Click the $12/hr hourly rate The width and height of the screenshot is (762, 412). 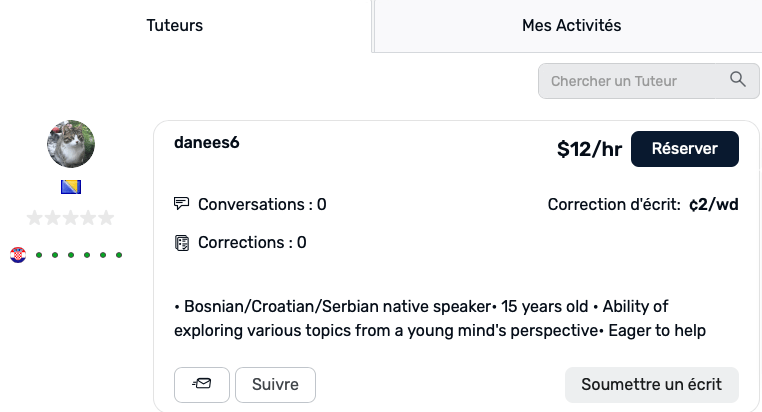point(589,149)
